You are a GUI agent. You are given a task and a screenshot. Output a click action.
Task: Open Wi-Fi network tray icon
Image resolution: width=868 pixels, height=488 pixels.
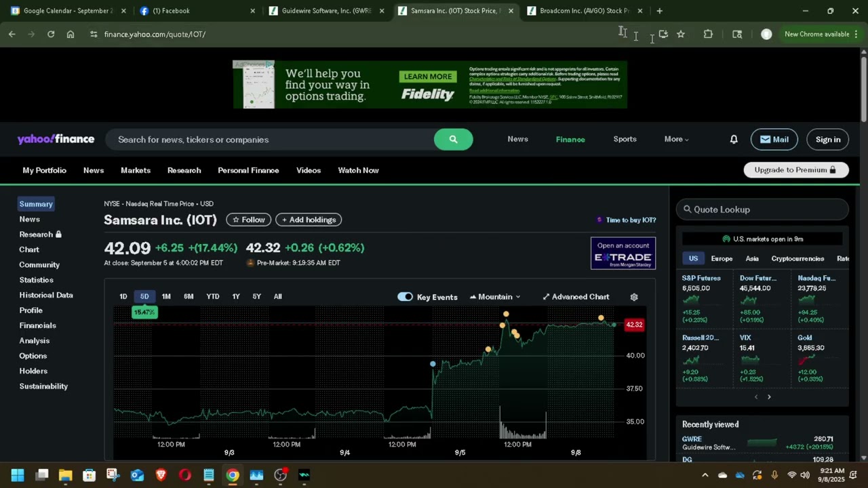[791, 475]
